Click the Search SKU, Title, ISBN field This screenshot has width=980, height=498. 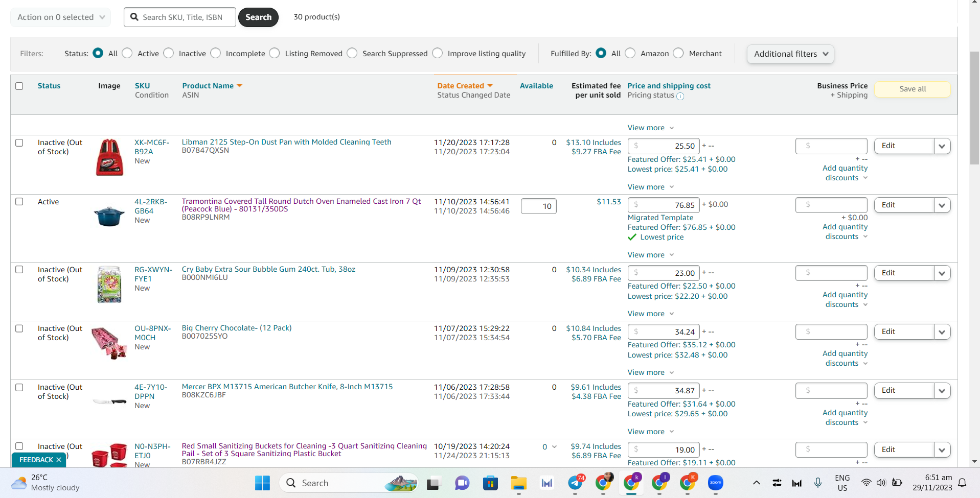click(180, 17)
